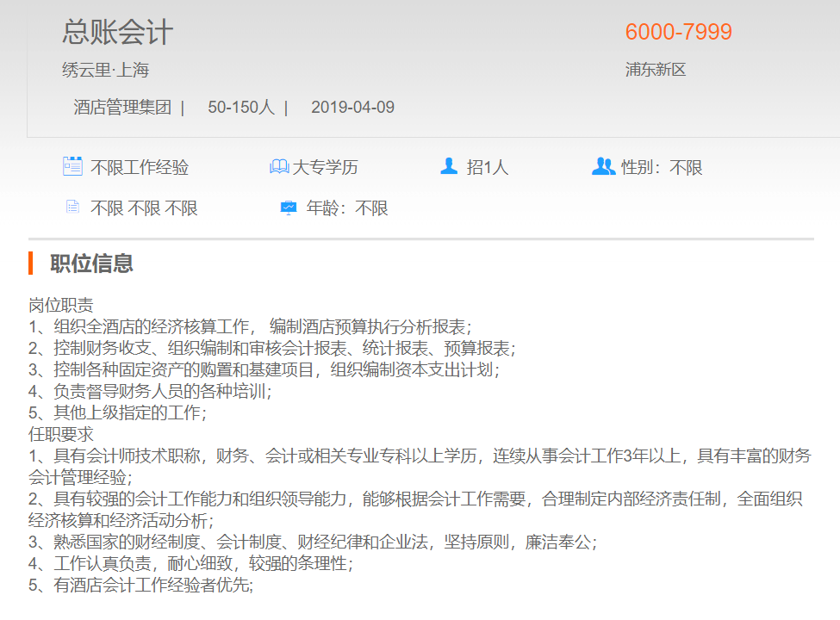Image resolution: width=840 pixels, height=620 pixels.
Task: Click the 招1人 headcount text
Action: pyautogui.click(x=488, y=167)
